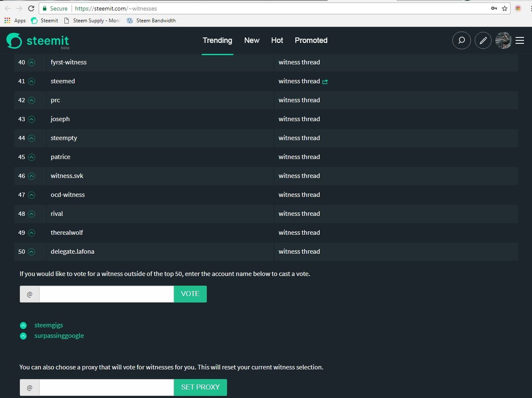Open delegate.lafona account name link
Screen dimensions: 532x398
72,252
